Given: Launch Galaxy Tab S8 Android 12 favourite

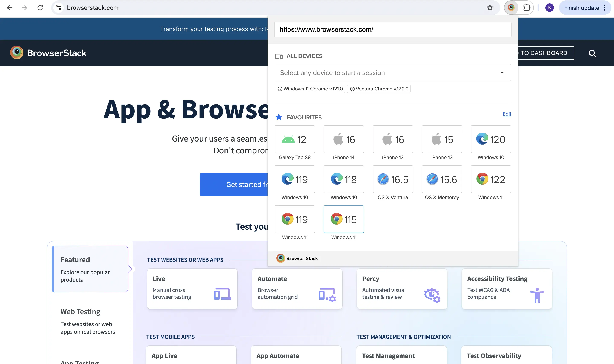Looking at the screenshot, I should (x=295, y=139).
